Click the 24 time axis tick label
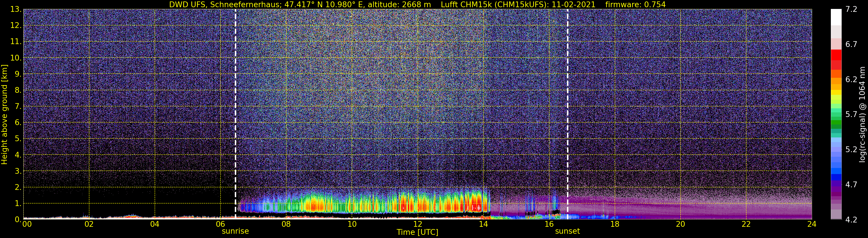Viewport: 868px width, 238px height. 812,224
